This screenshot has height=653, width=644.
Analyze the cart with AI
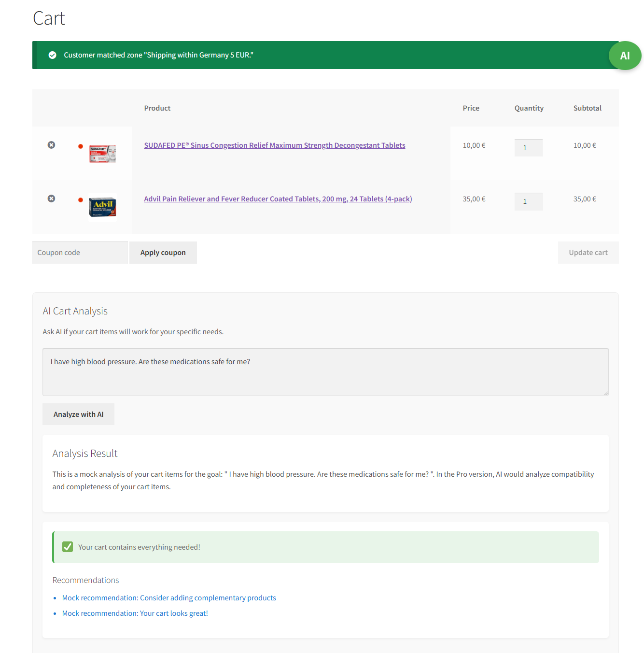coord(78,414)
